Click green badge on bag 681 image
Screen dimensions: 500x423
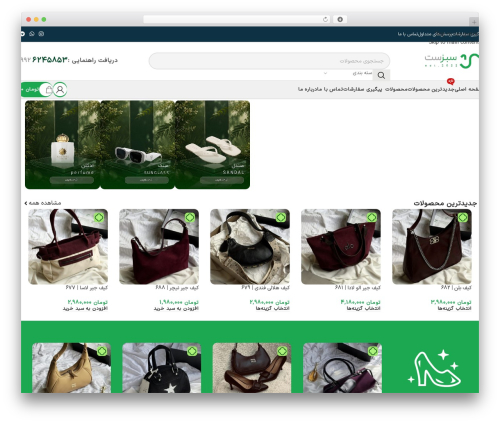(x=372, y=218)
